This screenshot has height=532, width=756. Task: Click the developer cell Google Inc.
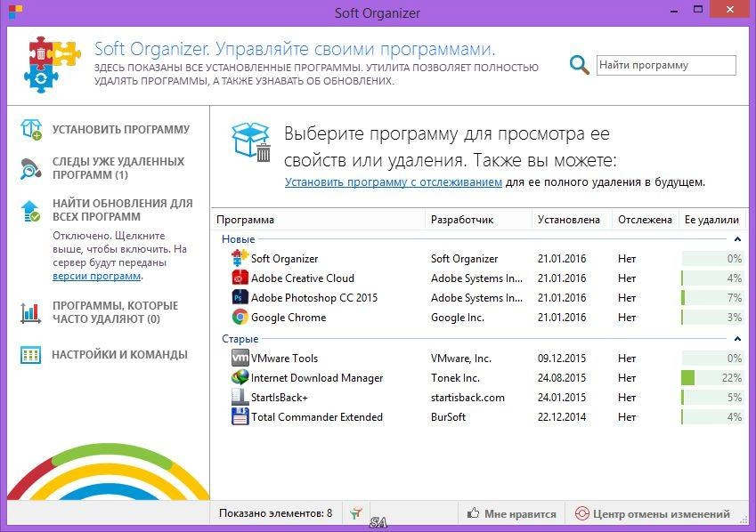tap(458, 318)
